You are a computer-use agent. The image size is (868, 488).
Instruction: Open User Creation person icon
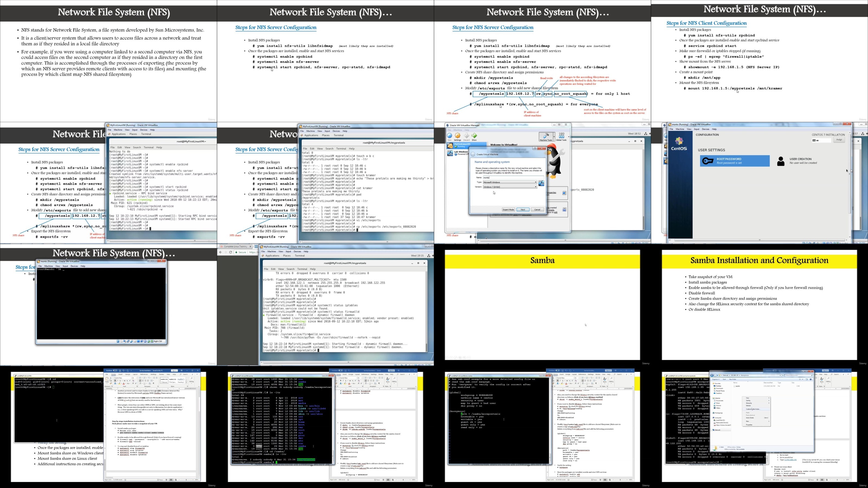click(x=781, y=161)
